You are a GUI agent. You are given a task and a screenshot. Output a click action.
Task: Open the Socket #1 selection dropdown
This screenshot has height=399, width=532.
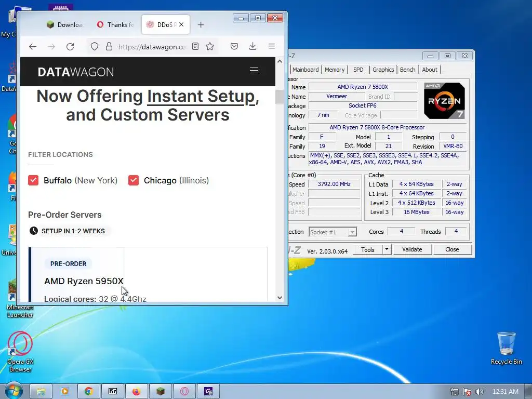point(332,232)
